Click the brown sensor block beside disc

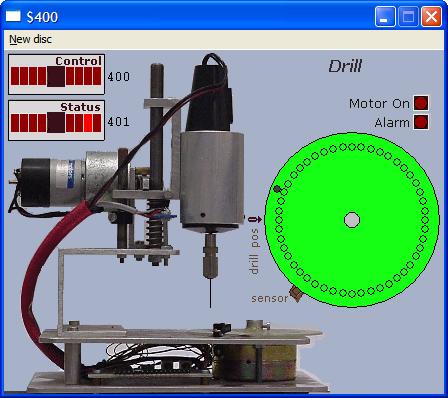[296, 294]
